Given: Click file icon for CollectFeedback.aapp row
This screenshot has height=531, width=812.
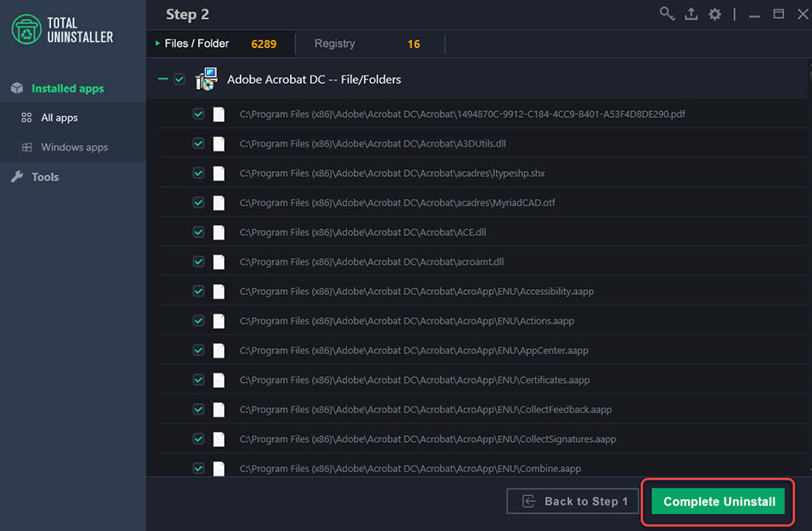Looking at the screenshot, I should coord(219,410).
